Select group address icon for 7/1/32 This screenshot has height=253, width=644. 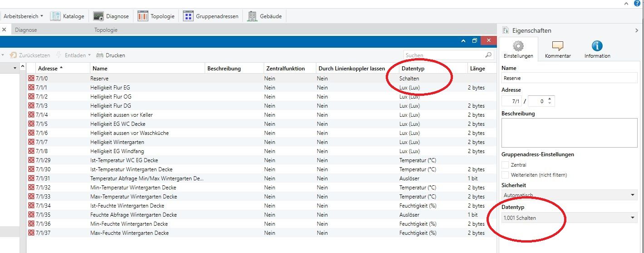31,187
